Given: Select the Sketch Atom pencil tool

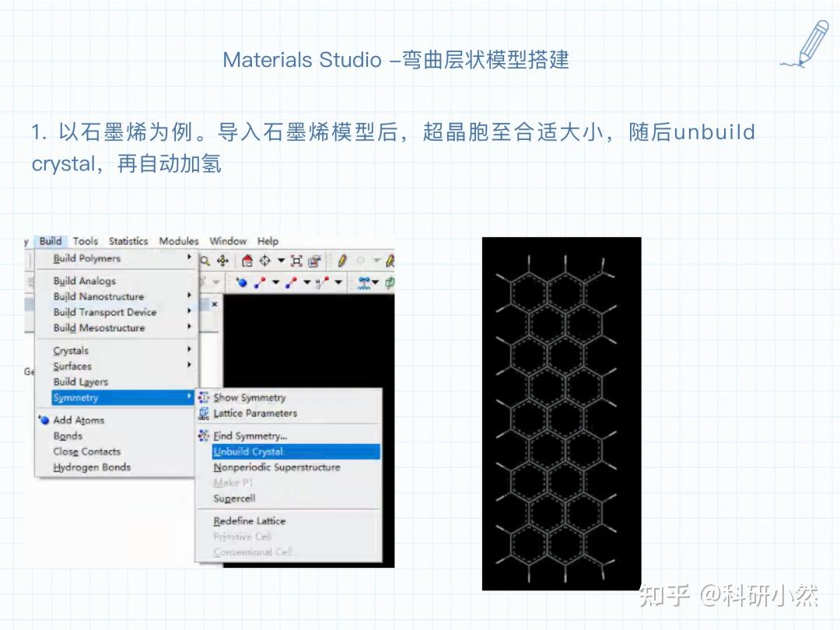Looking at the screenshot, I should pyautogui.click(x=341, y=260).
